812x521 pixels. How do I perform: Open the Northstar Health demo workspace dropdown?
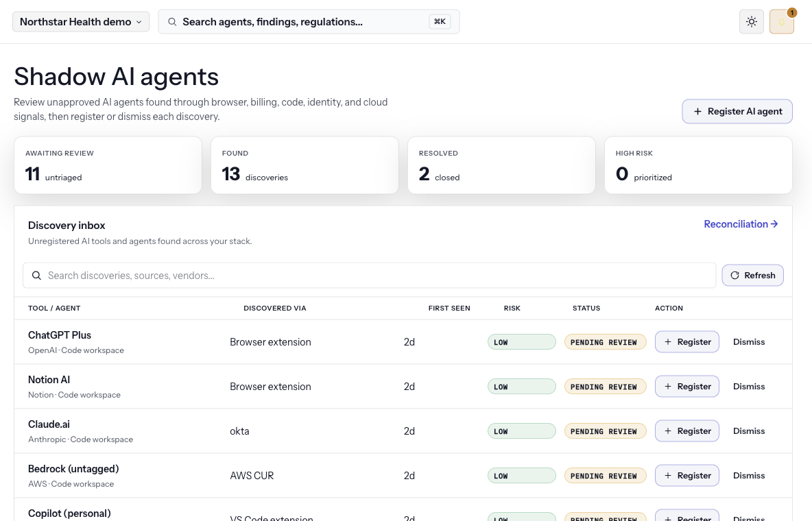[81, 22]
